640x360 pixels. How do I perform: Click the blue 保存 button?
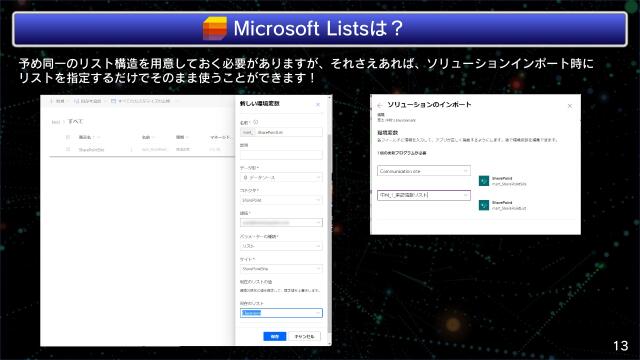coord(275,336)
